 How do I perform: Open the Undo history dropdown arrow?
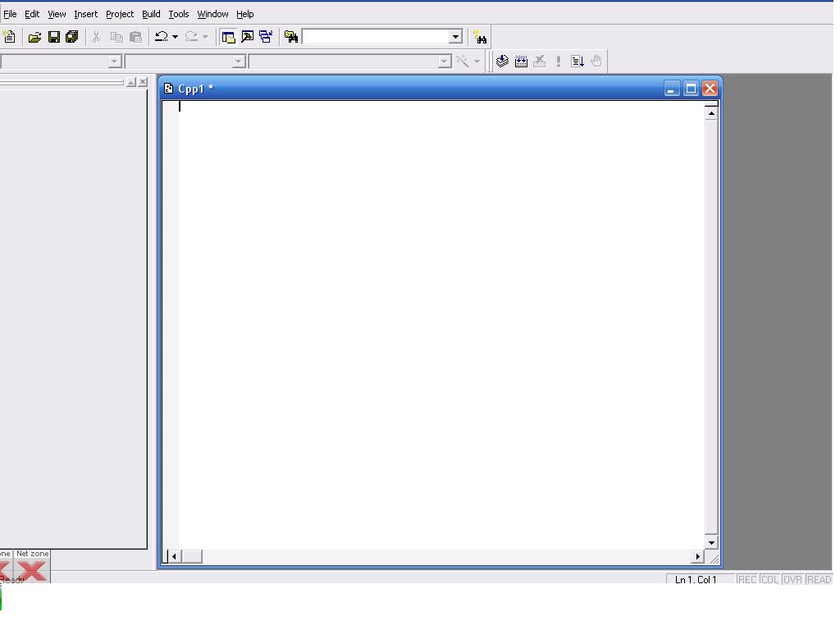[x=176, y=37]
